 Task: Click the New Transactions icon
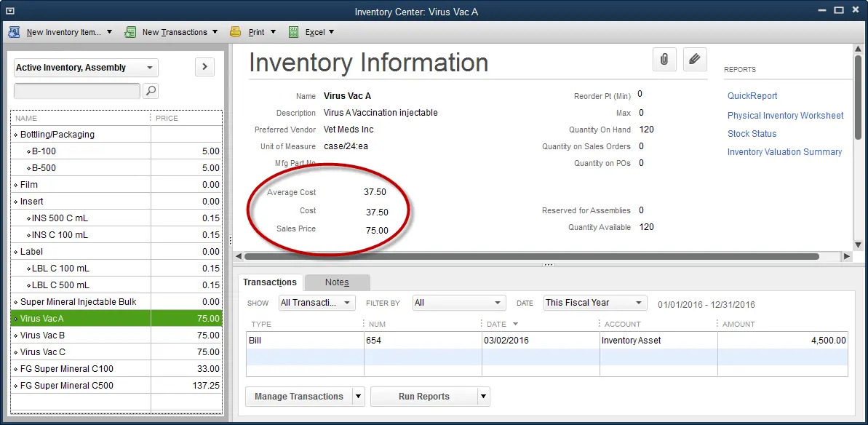[130, 32]
